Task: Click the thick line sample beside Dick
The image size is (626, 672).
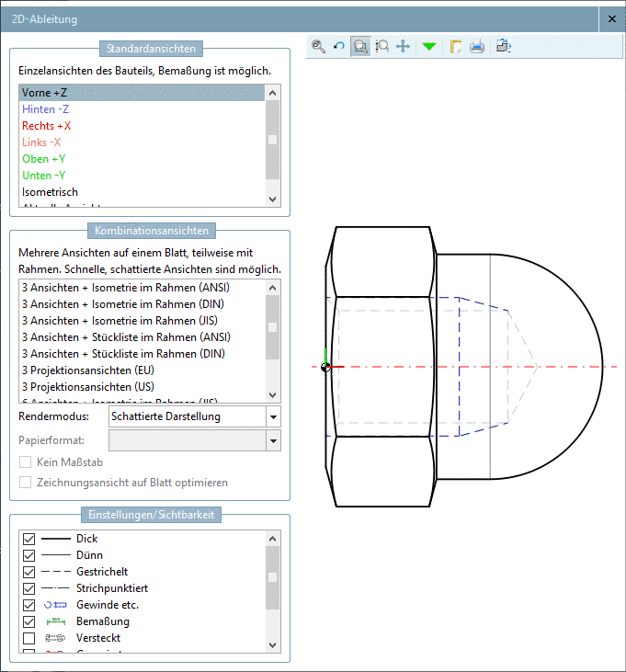Action: [x=56, y=539]
